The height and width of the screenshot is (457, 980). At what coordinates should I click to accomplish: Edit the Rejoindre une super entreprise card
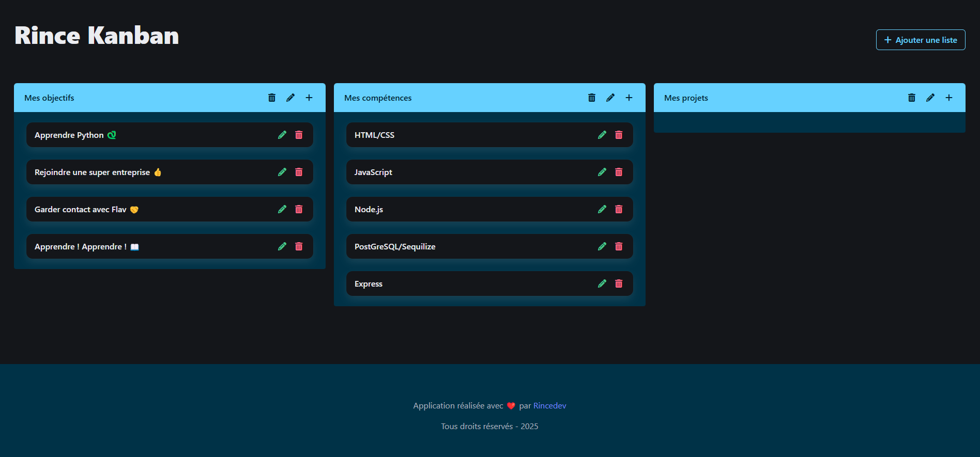tap(282, 172)
